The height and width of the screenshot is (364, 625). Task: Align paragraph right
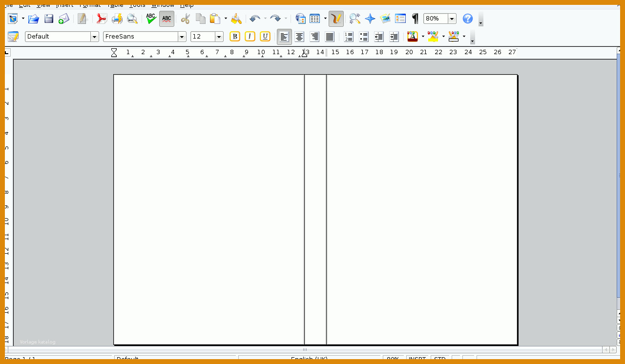point(315,37)
